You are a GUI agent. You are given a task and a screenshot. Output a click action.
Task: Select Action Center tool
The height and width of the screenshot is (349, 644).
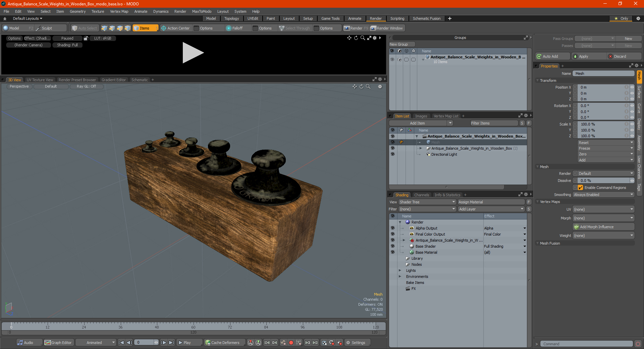[x=175, y=28]
